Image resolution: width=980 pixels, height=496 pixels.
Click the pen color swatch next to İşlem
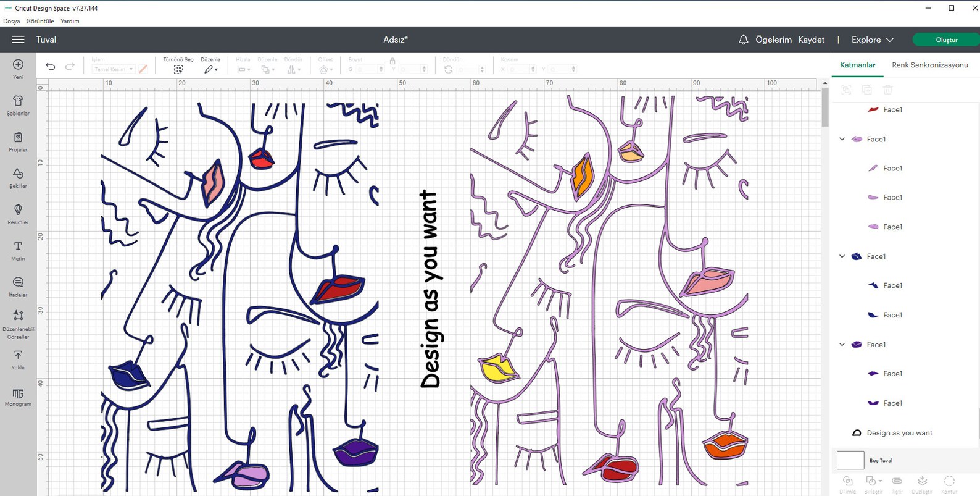[143, 69]
